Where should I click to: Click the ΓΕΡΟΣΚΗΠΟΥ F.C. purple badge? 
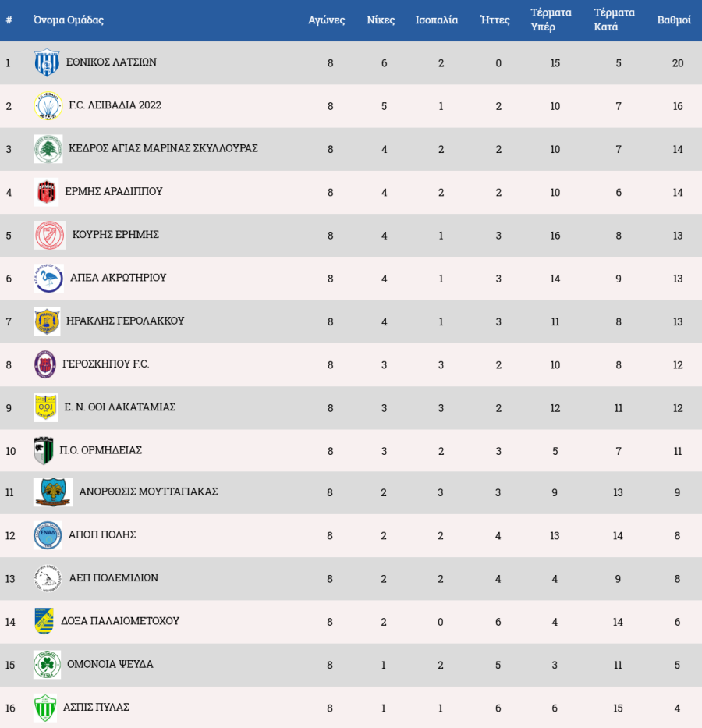45,364
